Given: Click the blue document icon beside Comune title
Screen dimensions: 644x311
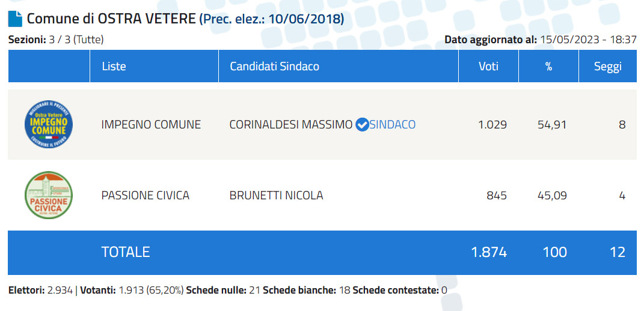Looking at the screenshot, I should [x=15, y=19].
